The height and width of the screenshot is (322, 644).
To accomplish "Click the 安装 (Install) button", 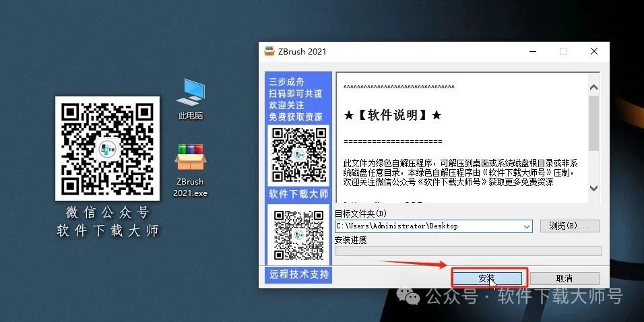I will pos(487,278).
